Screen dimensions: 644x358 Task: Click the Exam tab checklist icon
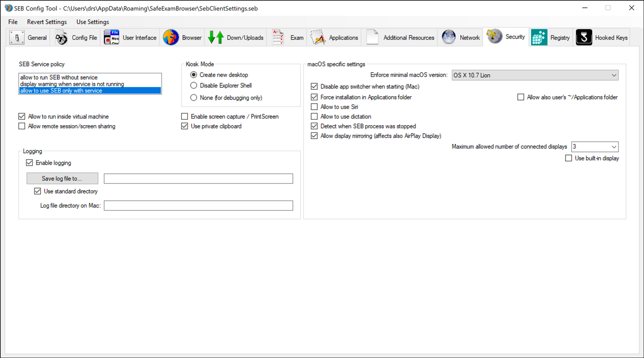[278, 38]
